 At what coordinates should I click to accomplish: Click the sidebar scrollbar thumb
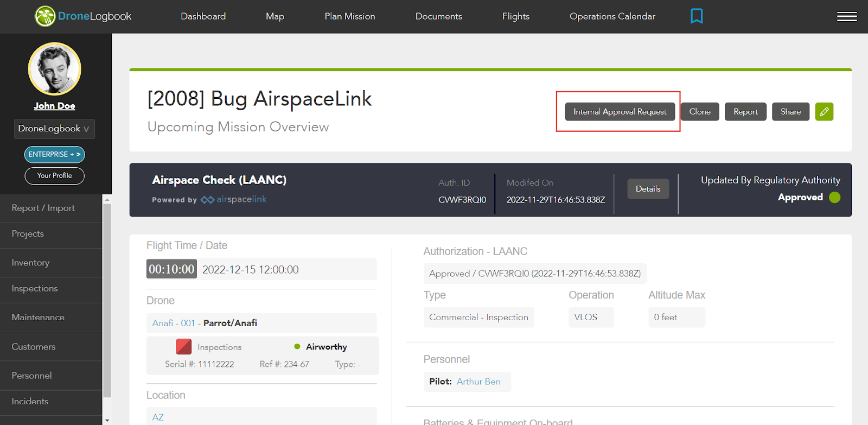[x=107, y=300]
